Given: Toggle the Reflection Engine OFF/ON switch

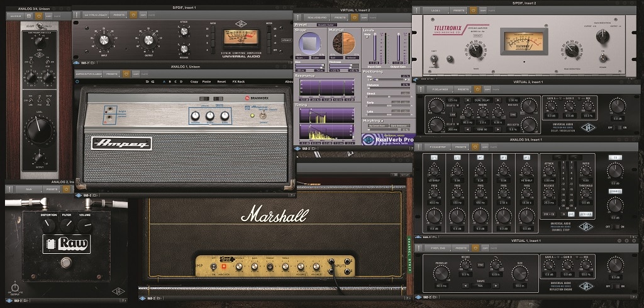Looking at the screenshot, I should tap(617, 286).
